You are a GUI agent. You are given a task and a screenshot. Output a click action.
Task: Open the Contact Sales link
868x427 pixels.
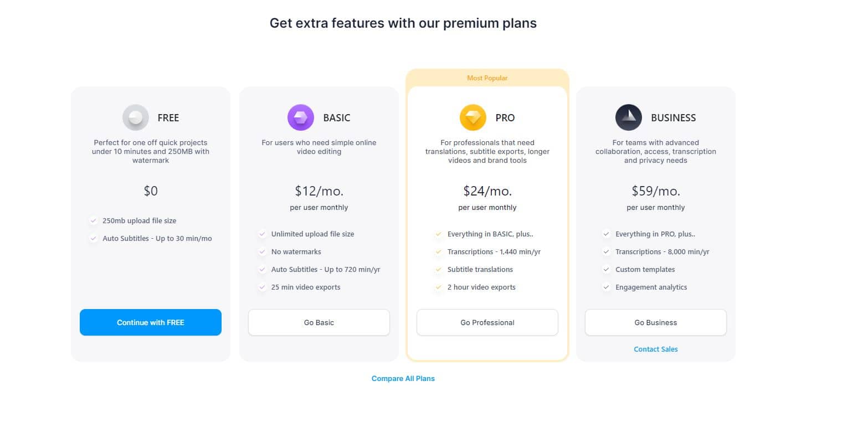[656, 349]
